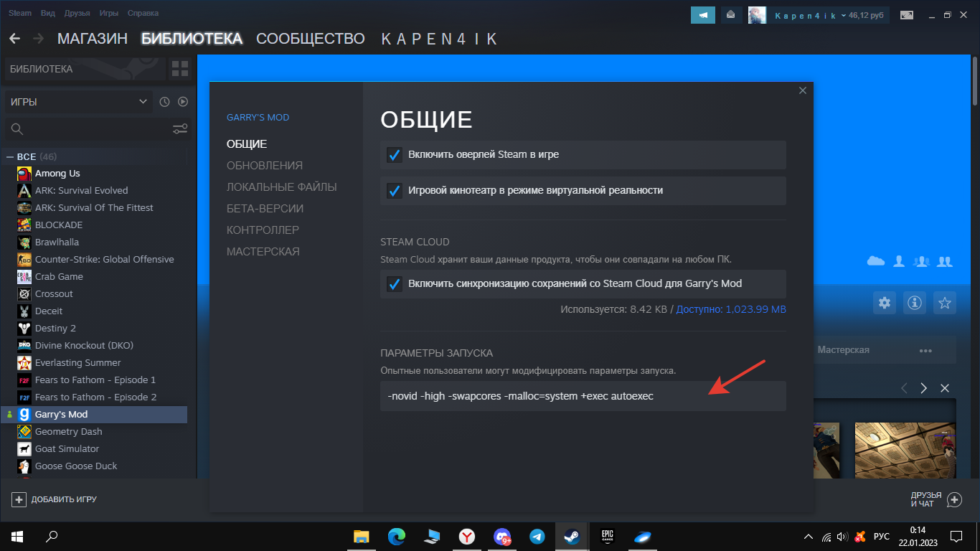Open the СООБЩЕСТВО section

click(x=311, y=39)
